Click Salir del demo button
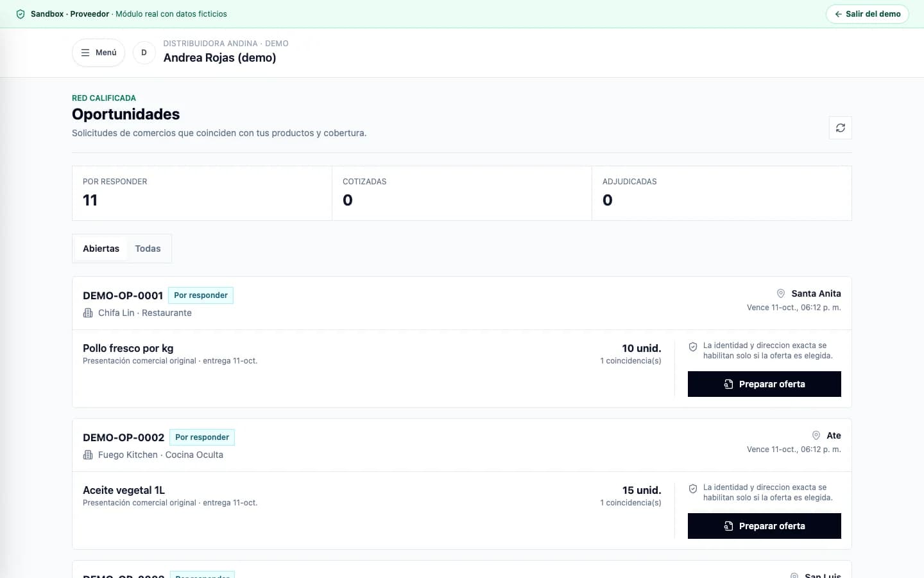Image resolution: width=924 pixels, height=578 pixels. pyautogui.click(x=867, y=14)
